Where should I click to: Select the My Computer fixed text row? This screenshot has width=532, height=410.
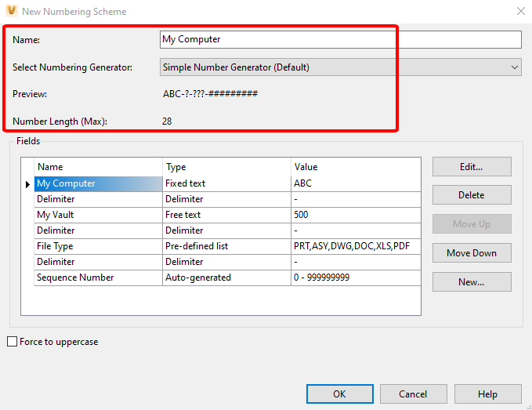point(227,183)
